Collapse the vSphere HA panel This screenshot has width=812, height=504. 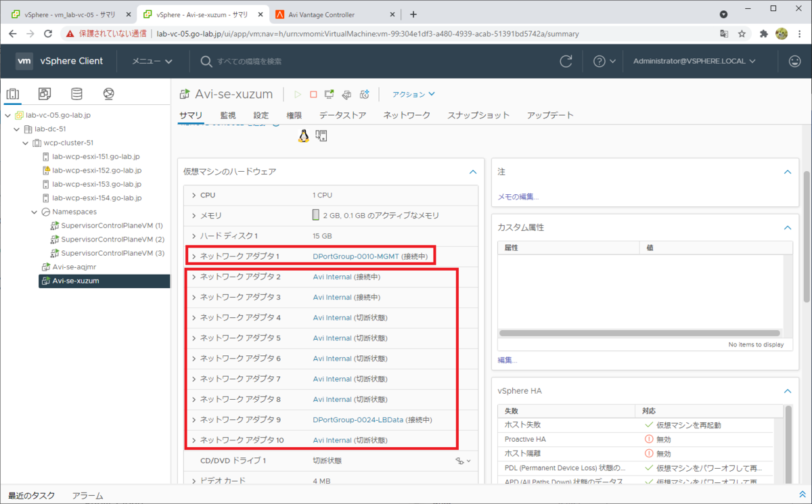coord(787,391)
